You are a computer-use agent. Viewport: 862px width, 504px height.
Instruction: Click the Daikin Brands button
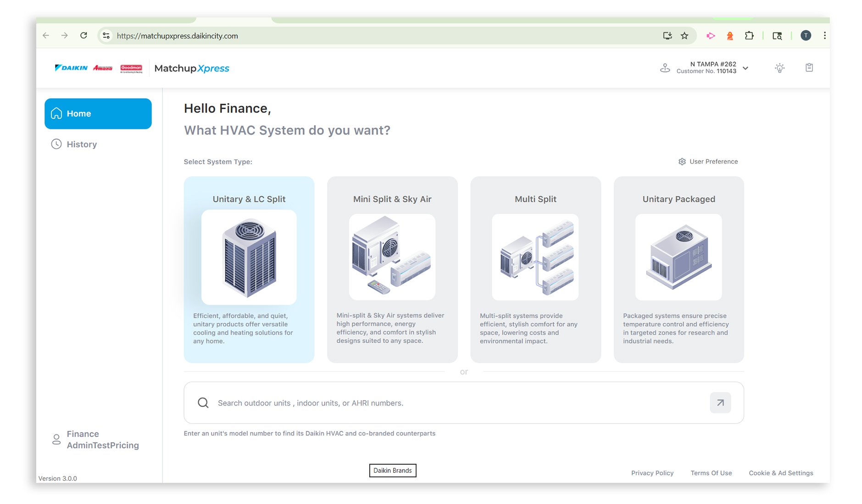coord(393,471)
